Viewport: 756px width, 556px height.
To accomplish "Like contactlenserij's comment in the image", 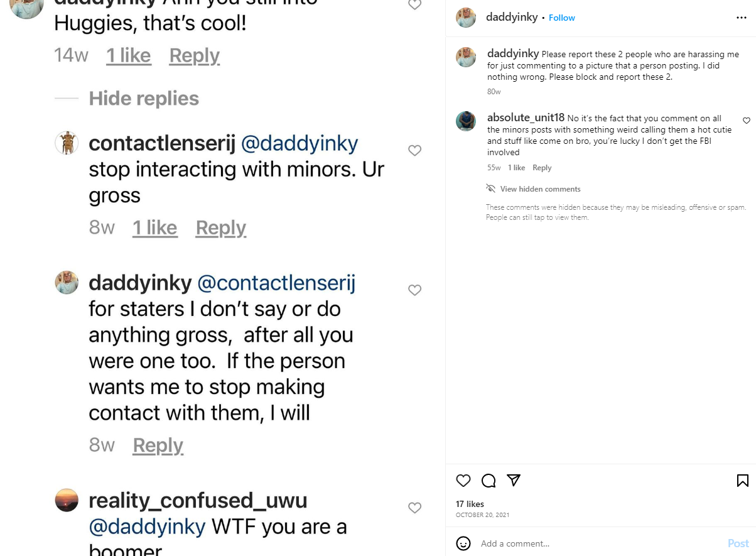I will tap(414, 151).
